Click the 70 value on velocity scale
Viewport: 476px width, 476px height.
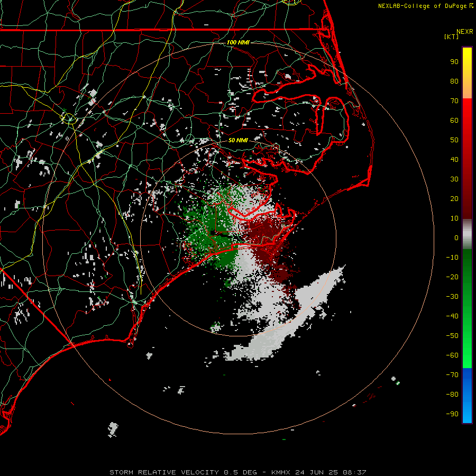point(454,101)
